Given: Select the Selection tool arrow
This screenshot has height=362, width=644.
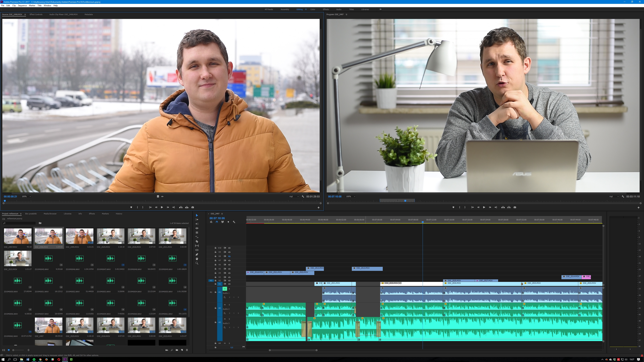Looking at the screenshot, I should (197, 215).
